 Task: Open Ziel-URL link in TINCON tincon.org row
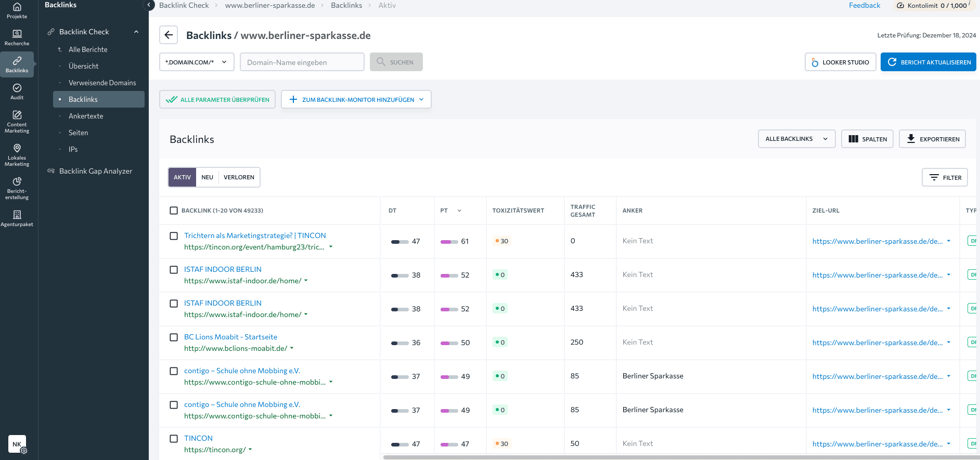tap(878, 444)
